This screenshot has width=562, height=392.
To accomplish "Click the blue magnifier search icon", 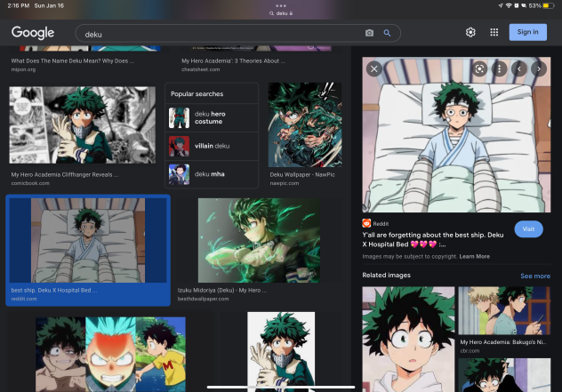I will [387, 33].
